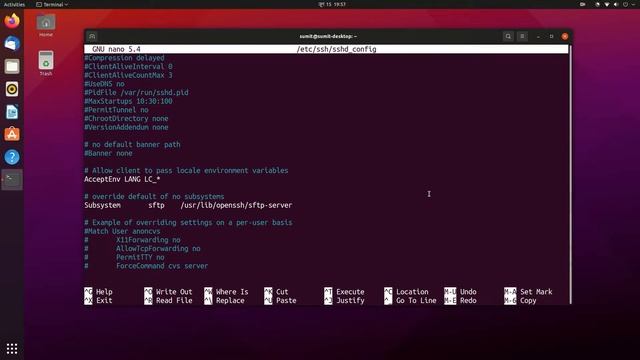Click network icon in top bar
The width and height of the screenshot is (640, 360).
tap(607, 4)
